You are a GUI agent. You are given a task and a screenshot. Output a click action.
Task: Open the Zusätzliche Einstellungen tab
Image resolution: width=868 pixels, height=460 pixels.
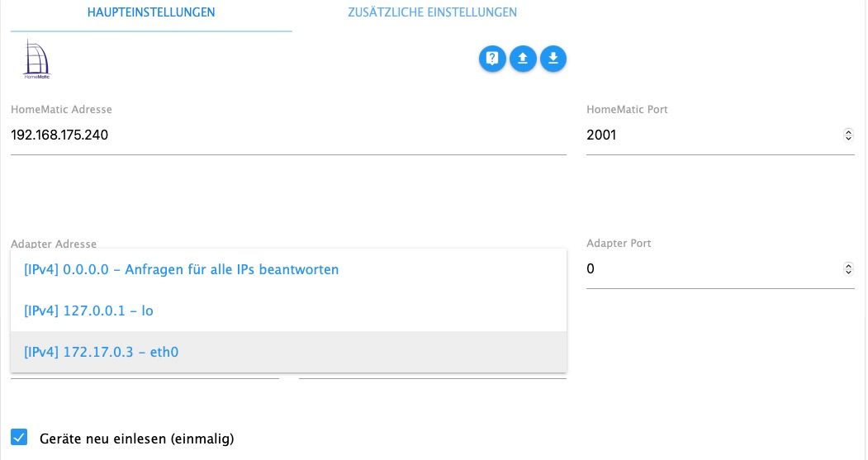[432, 12]
